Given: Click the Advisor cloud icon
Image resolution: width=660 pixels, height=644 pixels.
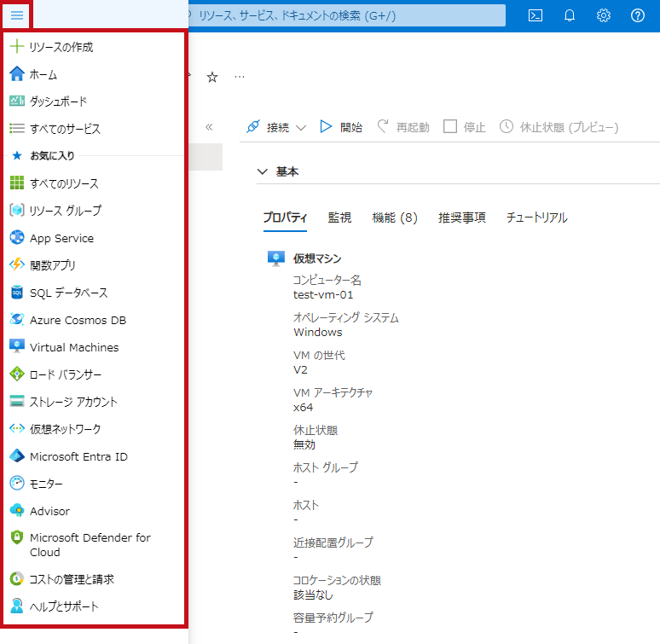Looking at the screenshot, I should point(17,511).
